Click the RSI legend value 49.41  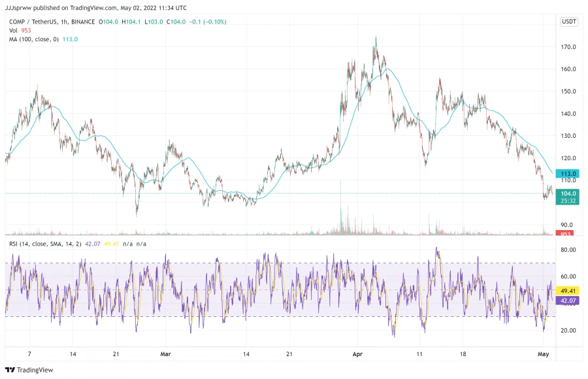(111, 244)
